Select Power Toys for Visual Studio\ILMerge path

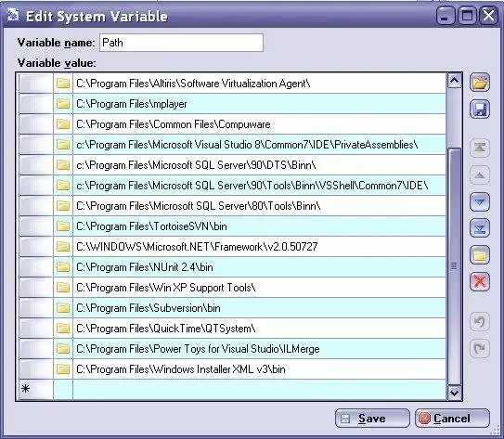pyautogui.click(x=259, y=349)
